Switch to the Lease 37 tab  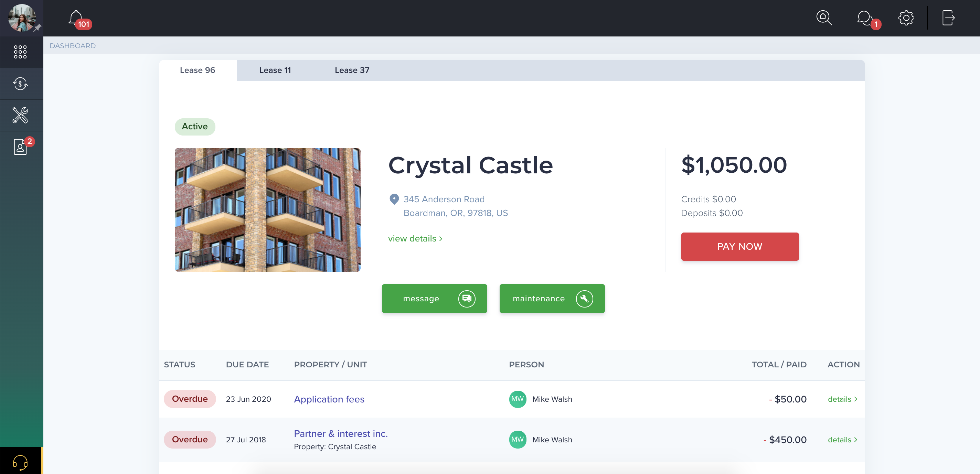click(x=352, y=71)
